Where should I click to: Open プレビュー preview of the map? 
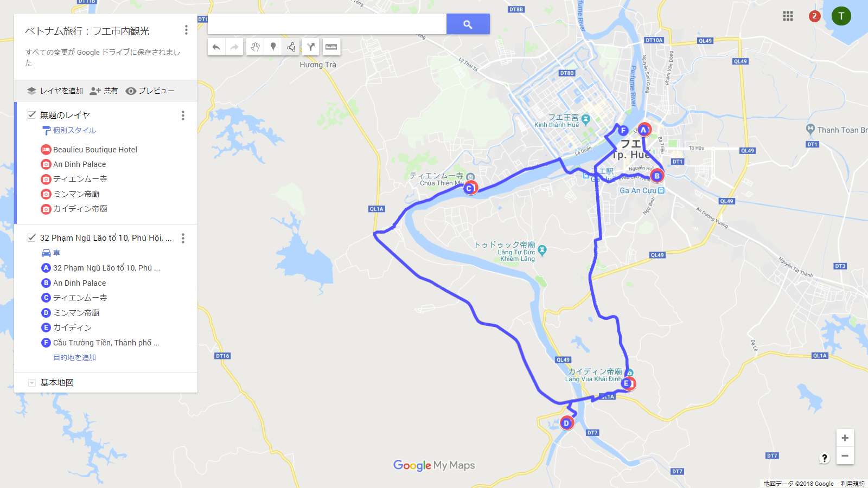pyautogui.click(x=150, y=91)
